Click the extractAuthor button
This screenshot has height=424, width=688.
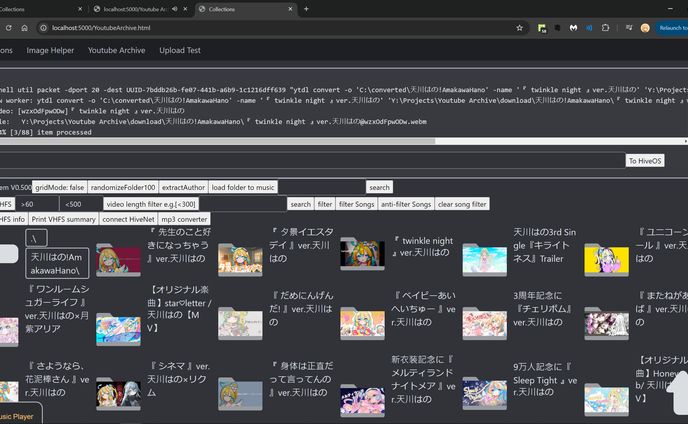click(183, 187)
